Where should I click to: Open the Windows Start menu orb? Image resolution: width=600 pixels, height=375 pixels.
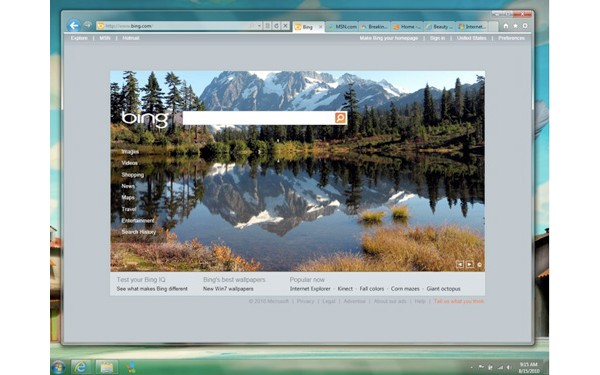click(58, 367)
